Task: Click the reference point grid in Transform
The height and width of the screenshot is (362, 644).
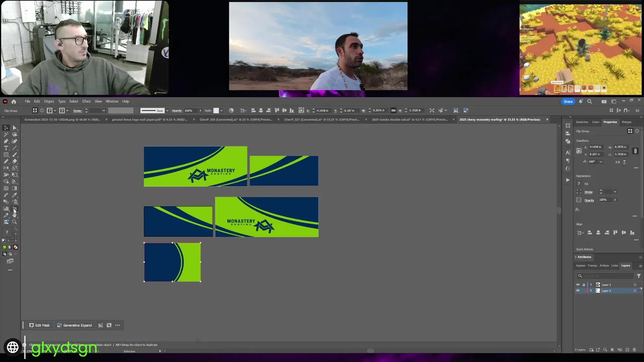Action: point(579,151)
